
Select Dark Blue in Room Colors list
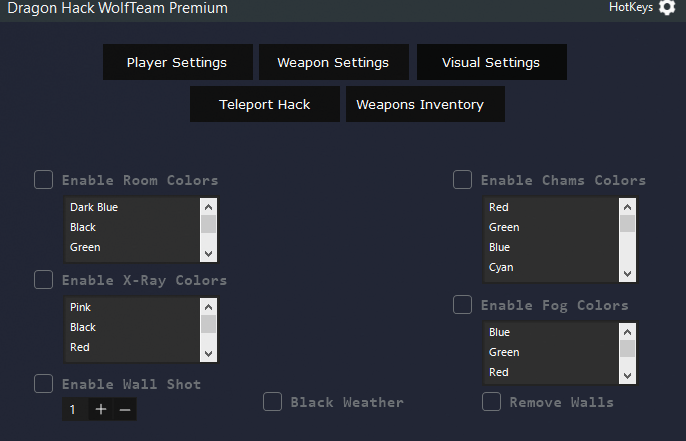coord(132,207)
